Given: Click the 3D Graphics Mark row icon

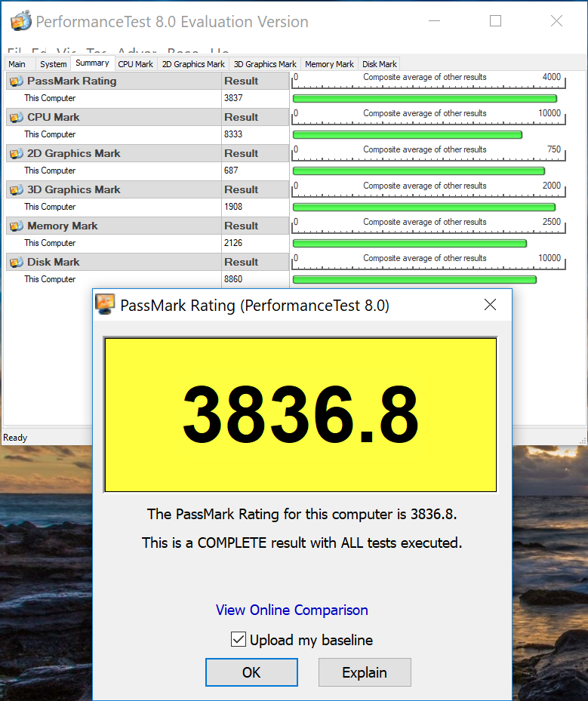Looking at the screenshot, I should (x=17, y=190).
